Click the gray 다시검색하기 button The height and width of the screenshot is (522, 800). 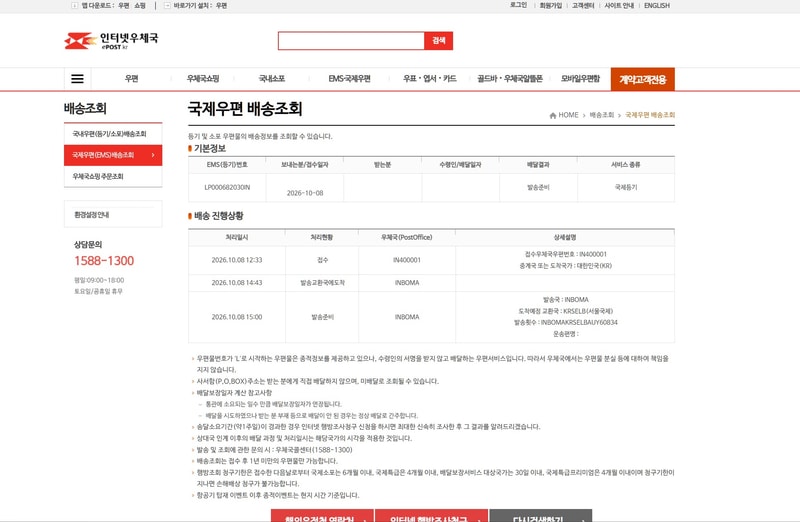541,515
